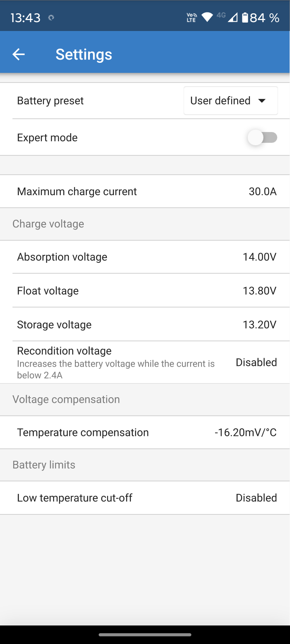Tap the Wi-Fi status icon
Viewport: 290px width, 644px height.
207,17
